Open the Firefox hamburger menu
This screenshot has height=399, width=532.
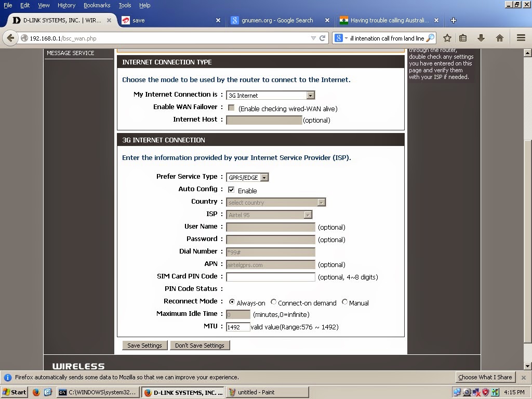click(x=520, y=37)
